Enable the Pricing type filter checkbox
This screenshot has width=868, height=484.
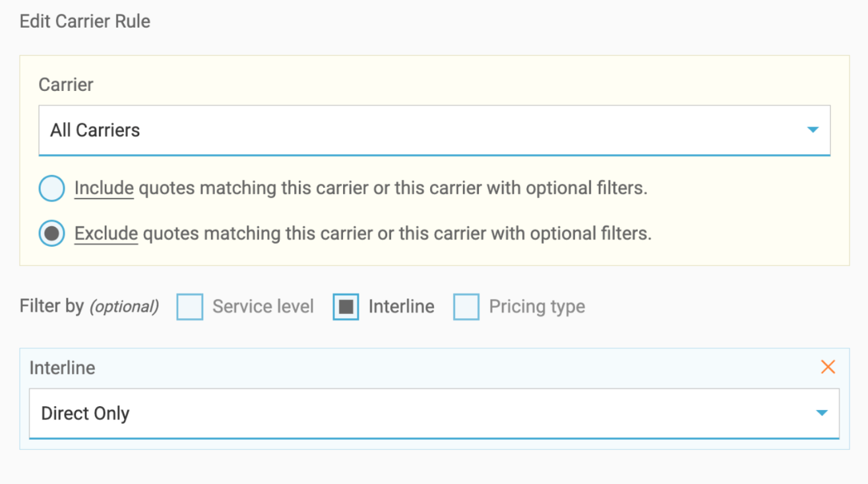[466, 307]
